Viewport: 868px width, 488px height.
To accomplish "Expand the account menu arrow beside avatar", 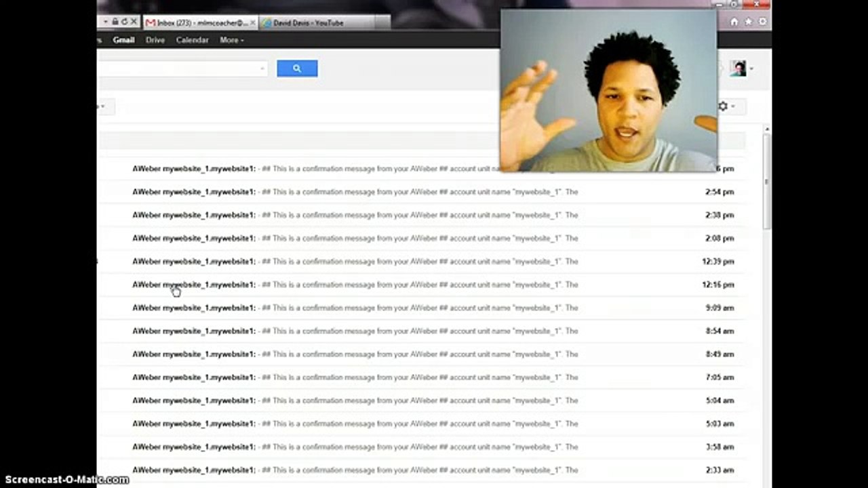I will click(x=751, y=69).
